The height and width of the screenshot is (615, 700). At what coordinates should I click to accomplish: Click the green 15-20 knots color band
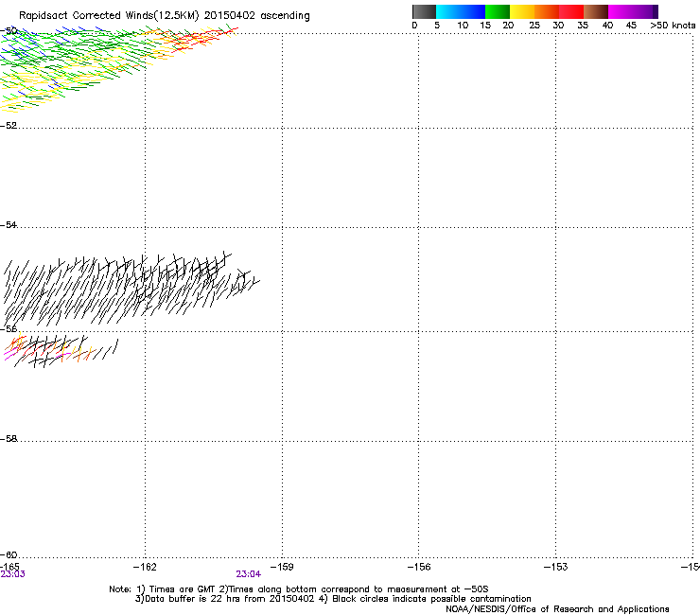tap(498, 11)
